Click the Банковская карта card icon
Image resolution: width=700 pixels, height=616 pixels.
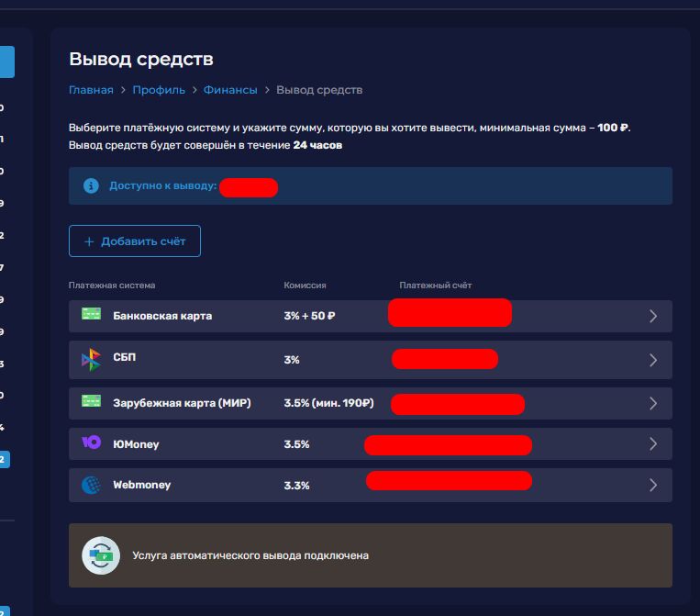click(x=91, y=315)
